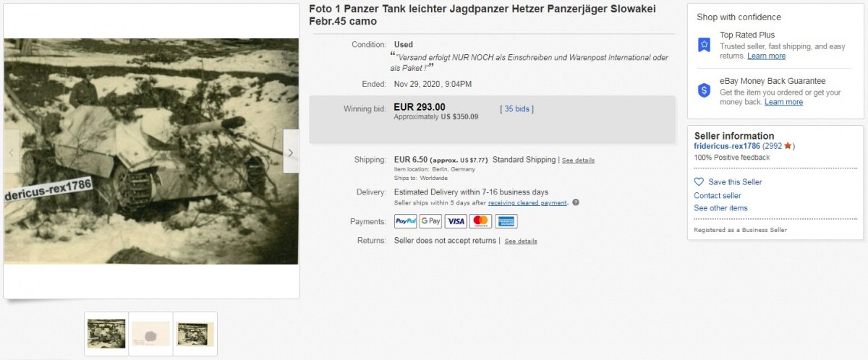This screenshot has width=868, height=360.
Task: Click the help question mark icon after cleared payment
Action: 576,202
